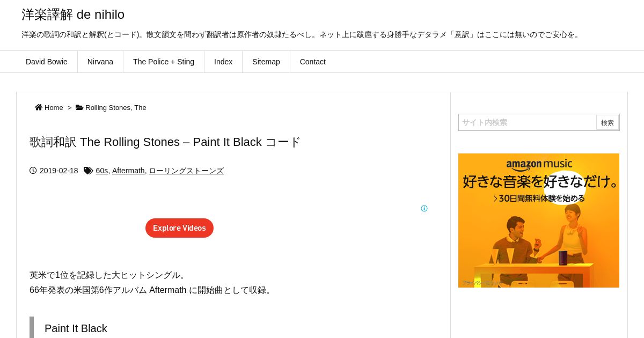Viewport: 644px width, 338px height.
Task: Open the Contact page
Action: pos(313,62)
